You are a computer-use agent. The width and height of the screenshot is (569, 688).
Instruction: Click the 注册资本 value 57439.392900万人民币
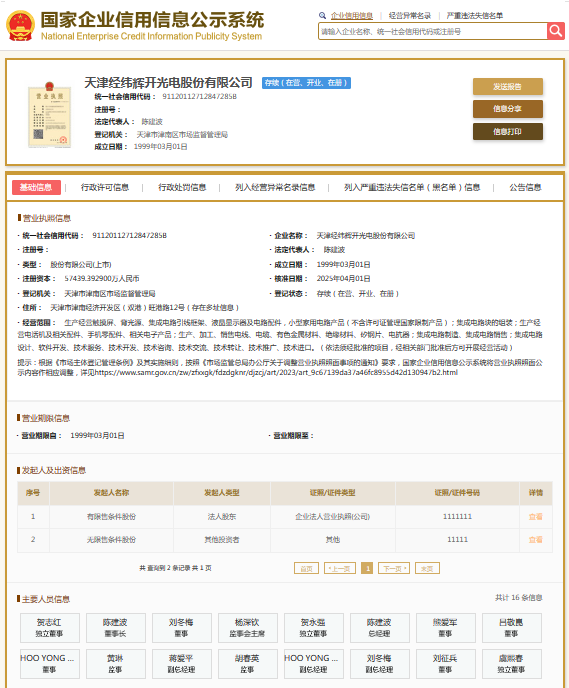[102, 279]
